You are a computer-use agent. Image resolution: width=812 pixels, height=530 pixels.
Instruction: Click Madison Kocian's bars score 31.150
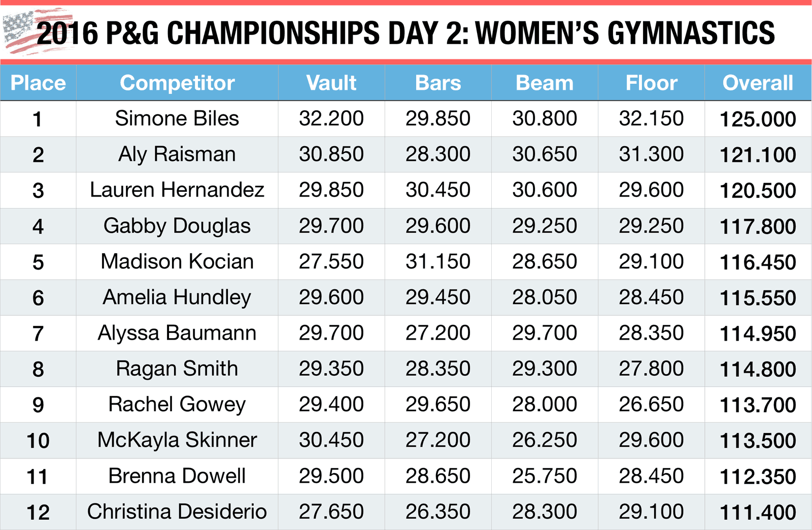438,262
